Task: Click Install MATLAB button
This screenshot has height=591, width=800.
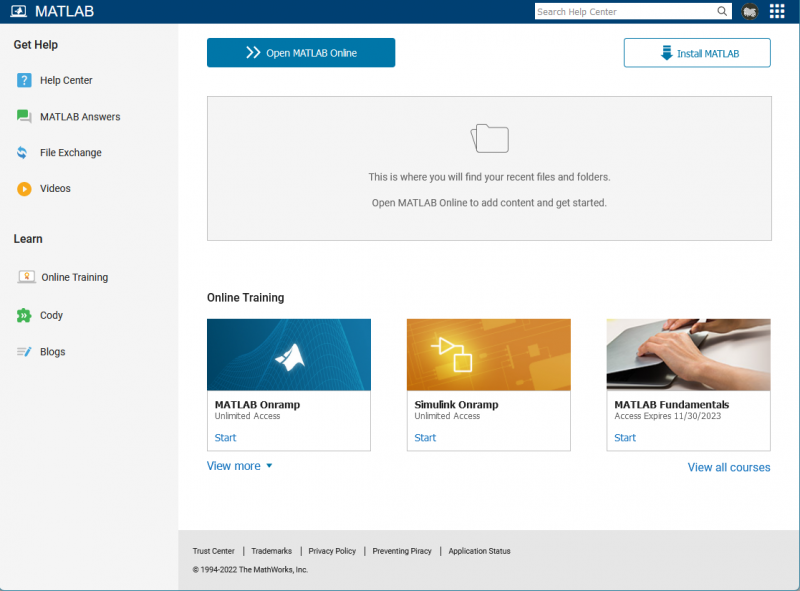Action: [697, 53]
